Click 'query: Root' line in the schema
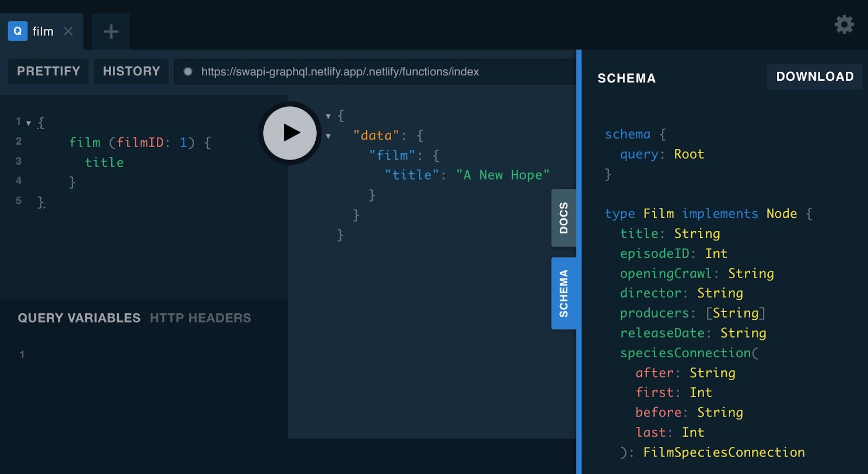868x474 pixels. [x=662, y=154]
